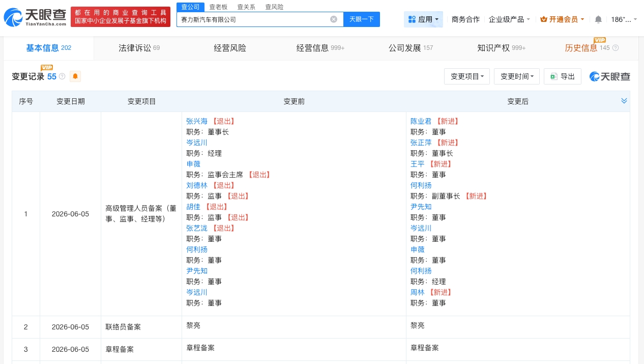The image size is (644, 364).
Task: Open 周林 profile link
Action: pos(418,292)
